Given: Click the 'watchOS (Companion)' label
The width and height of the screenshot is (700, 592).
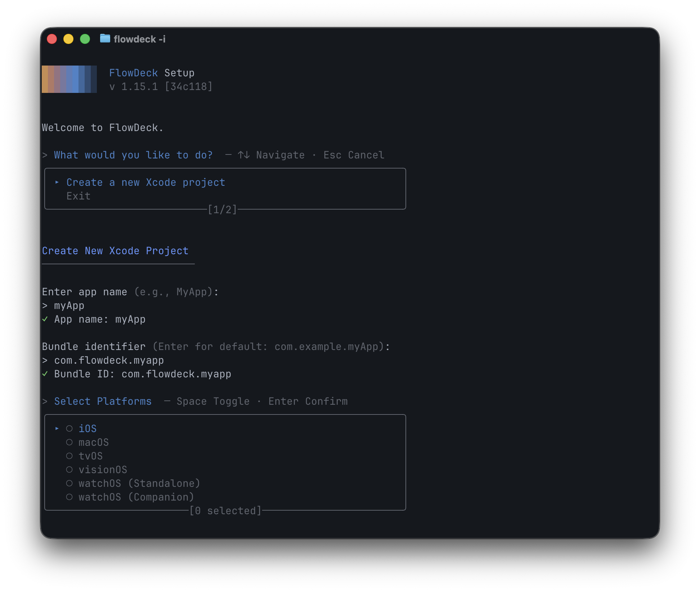Looking at the screenshot, I should pyautogui.click(x=136, y=497).
